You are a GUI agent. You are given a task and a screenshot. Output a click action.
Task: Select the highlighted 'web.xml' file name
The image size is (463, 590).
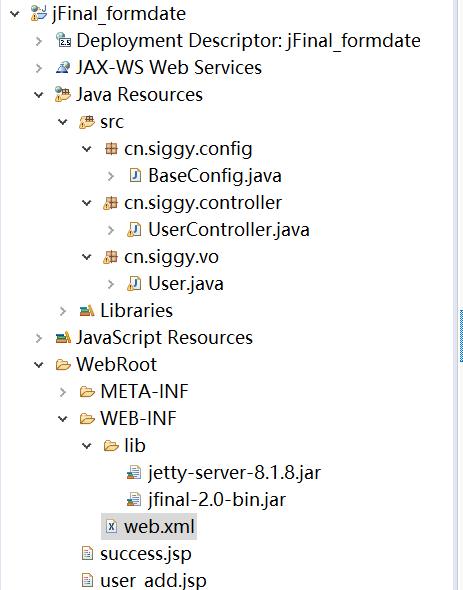point(159,527)
